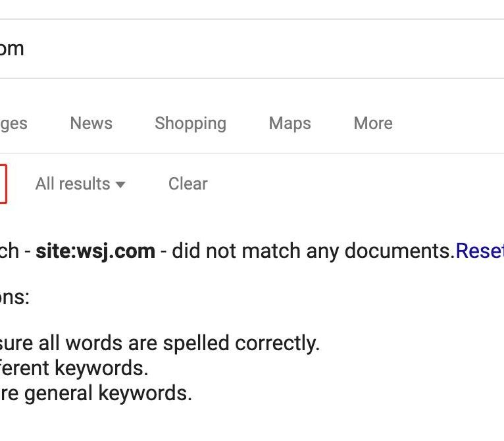
Task: Select the bold site:wsj.com text
Action: click(x=95, y=251)
